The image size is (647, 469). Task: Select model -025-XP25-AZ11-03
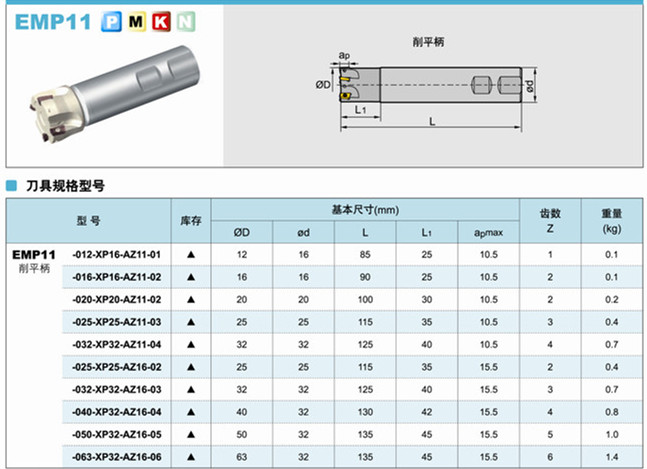117,321
